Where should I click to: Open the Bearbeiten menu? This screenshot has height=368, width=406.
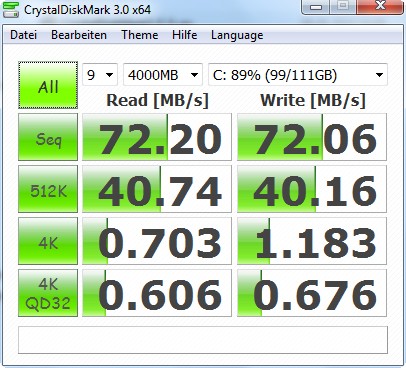pos(79,35)
